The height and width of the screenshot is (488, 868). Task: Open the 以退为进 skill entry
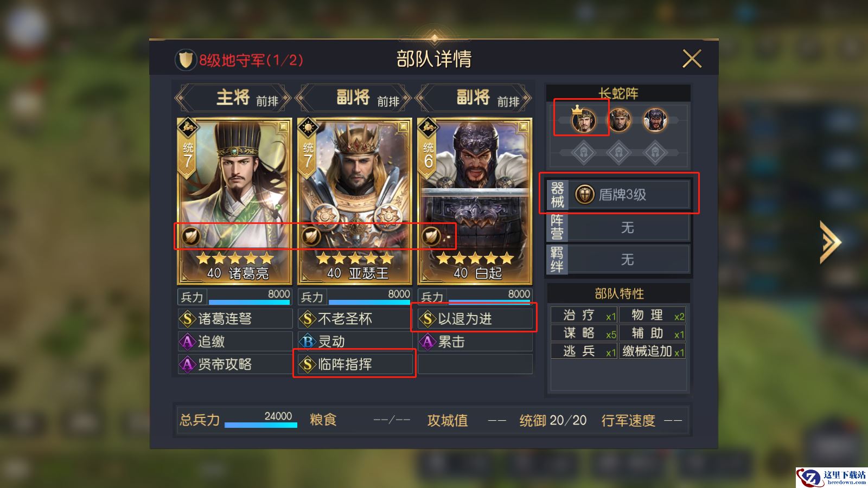[x=475, y=319]
